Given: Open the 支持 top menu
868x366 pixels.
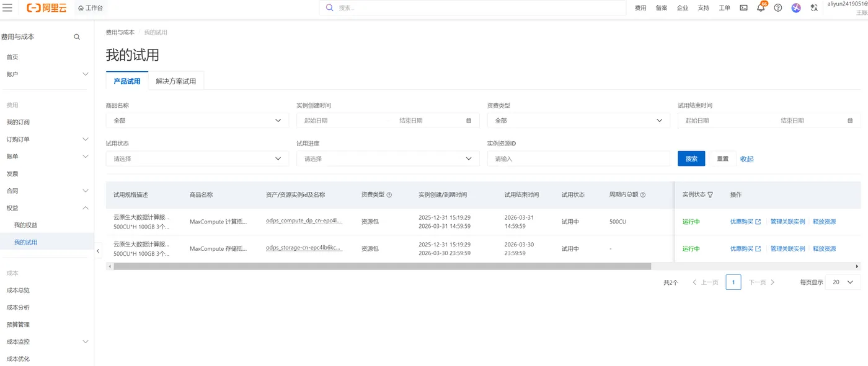Looking at the screenshot, I should (703, 8).
